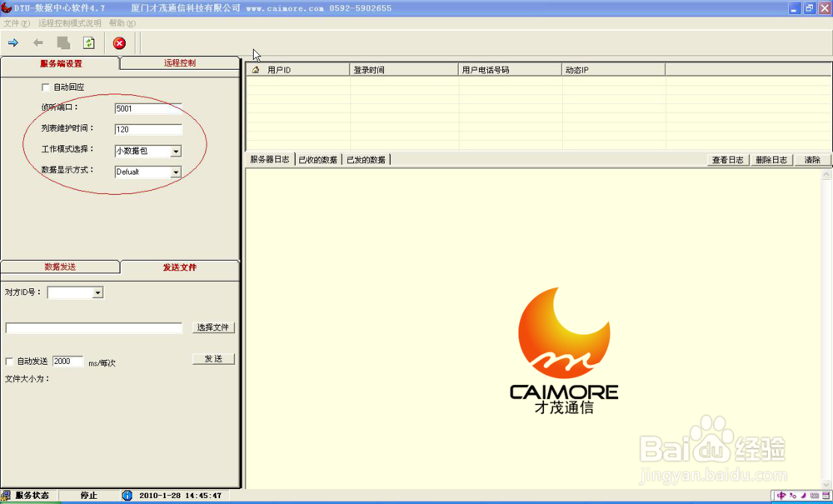The width and height of the screenshot is (833, 504).
Task: Select the 已收的数据 tab
Action: [317, 160]
